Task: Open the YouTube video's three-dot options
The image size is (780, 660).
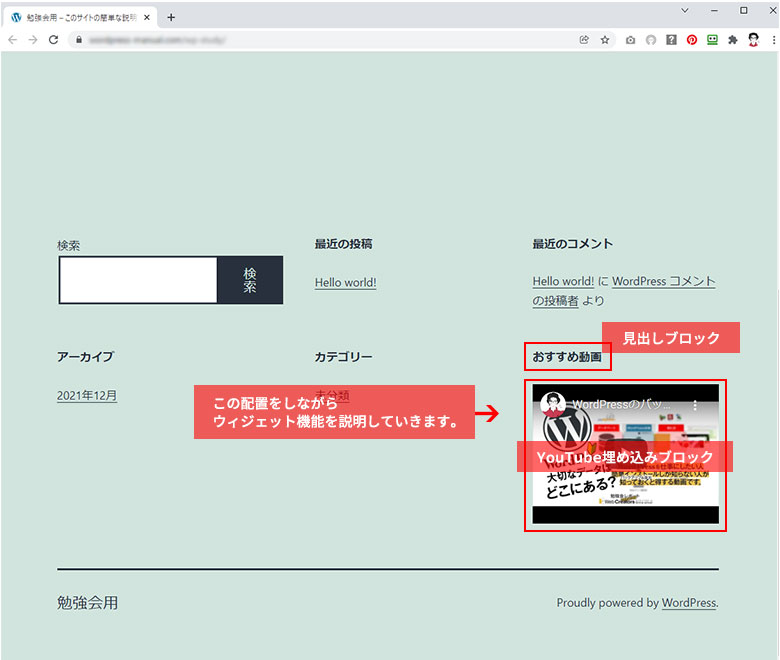Action: point(695,405)
